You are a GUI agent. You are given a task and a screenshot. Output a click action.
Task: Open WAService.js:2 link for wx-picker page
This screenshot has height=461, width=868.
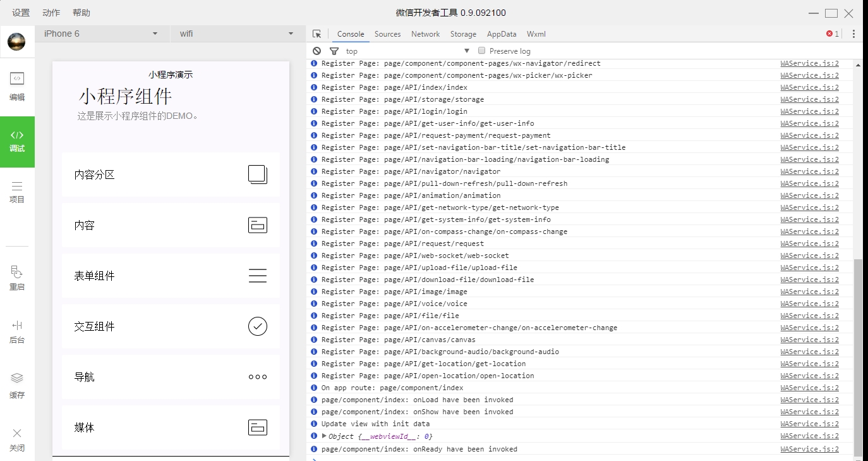pos(809,75)
